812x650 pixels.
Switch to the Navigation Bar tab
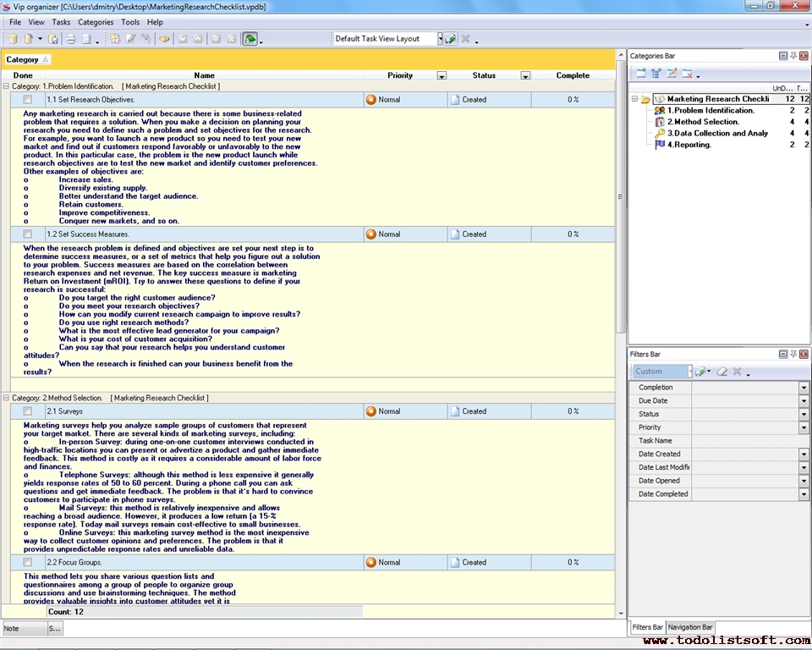click(690, 627)
